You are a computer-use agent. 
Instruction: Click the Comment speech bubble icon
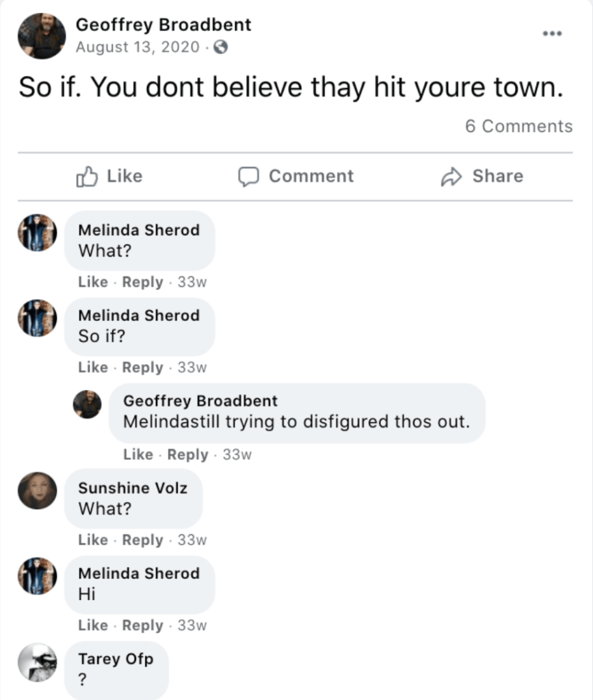click(248, 177)
